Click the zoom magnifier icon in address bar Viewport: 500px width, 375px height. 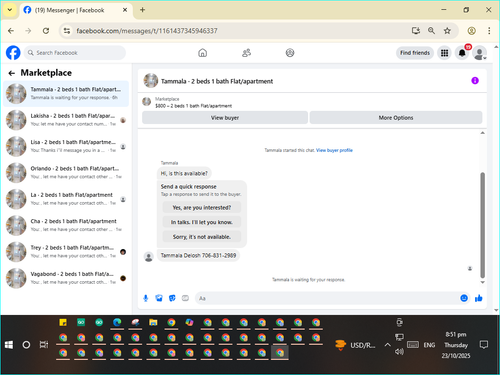[x=431, y=31]
